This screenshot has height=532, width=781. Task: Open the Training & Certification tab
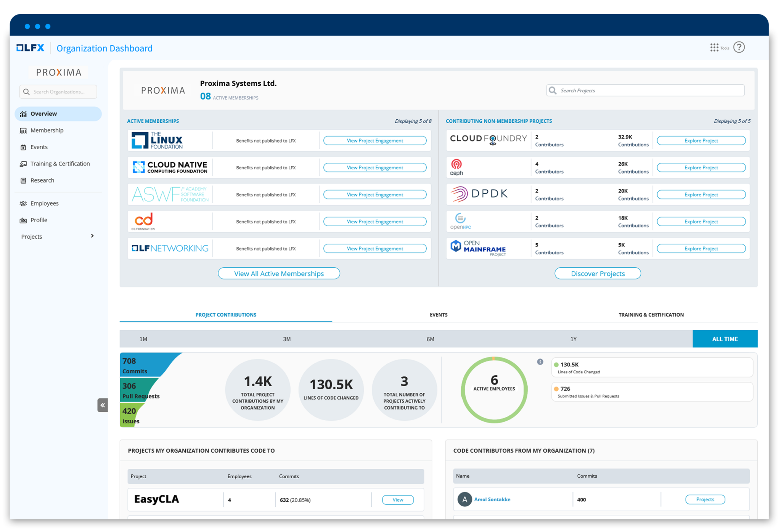[651, 315]
